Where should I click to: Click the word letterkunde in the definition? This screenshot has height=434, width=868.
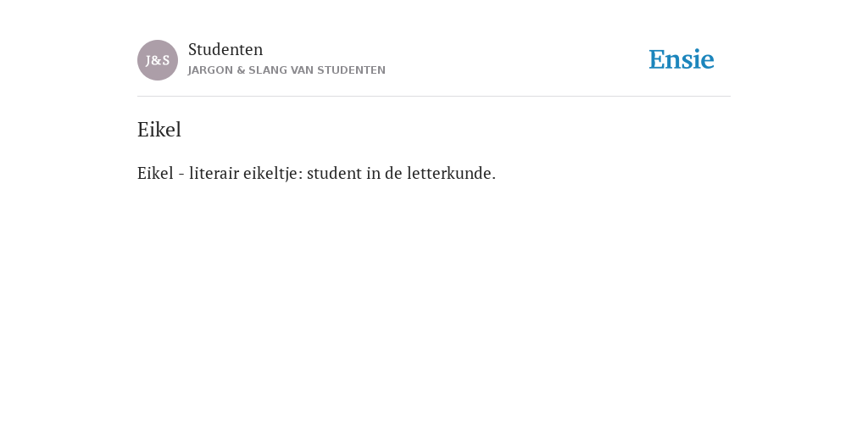pos(451,173)
